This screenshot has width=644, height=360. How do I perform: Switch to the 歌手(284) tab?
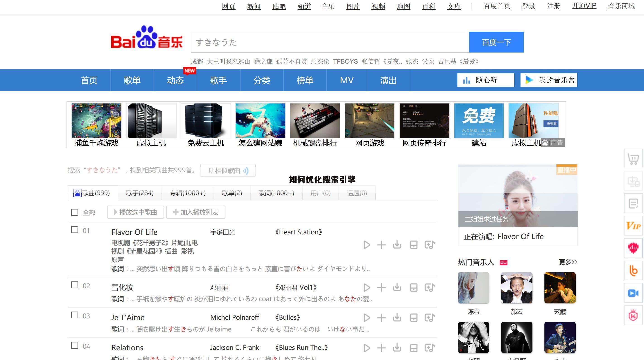[140, 193]
